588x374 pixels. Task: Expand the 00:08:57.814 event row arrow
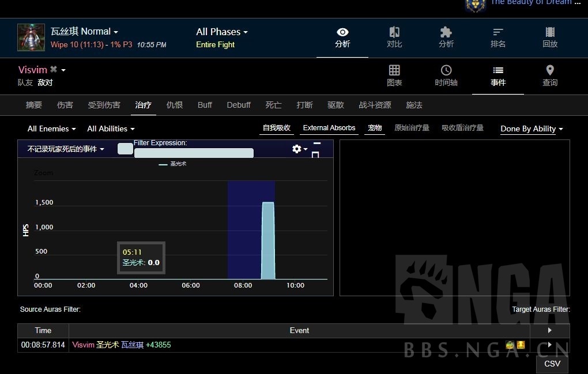pos(550,345)
